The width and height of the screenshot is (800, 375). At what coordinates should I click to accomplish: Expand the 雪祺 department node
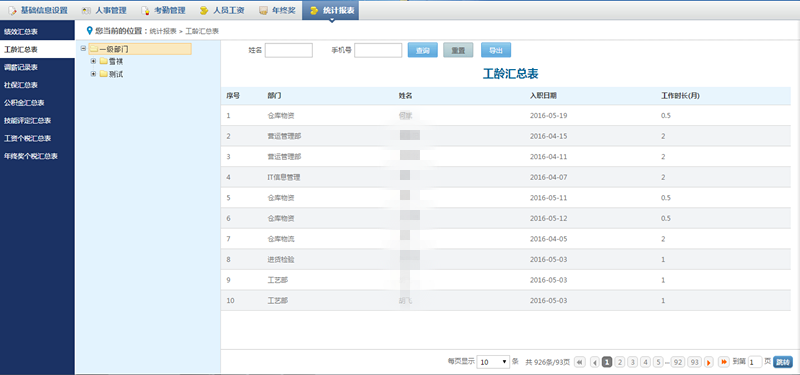[93, 61]
